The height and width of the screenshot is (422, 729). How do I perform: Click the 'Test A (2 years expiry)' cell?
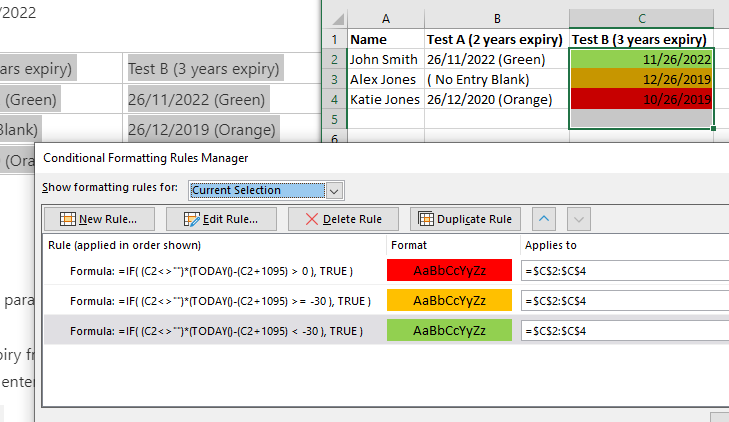tap(497, 40)
